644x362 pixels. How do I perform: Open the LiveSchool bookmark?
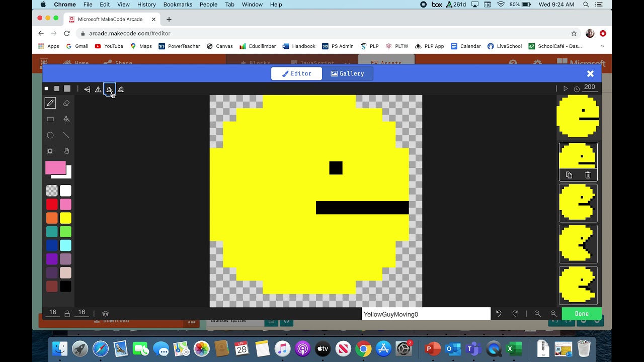[505, 46]
